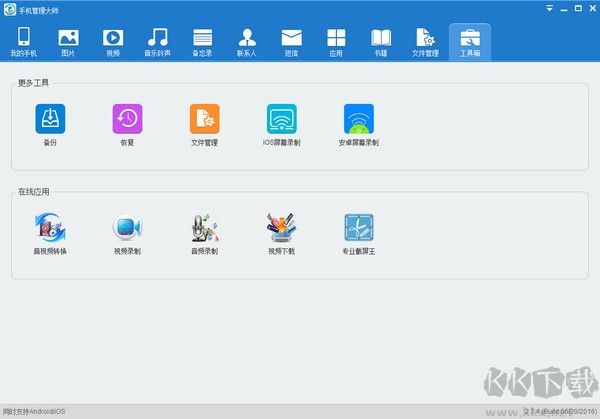Start the iOS屏幕录制 screen recorder
The image size is (600, 419).
(282, 125)
